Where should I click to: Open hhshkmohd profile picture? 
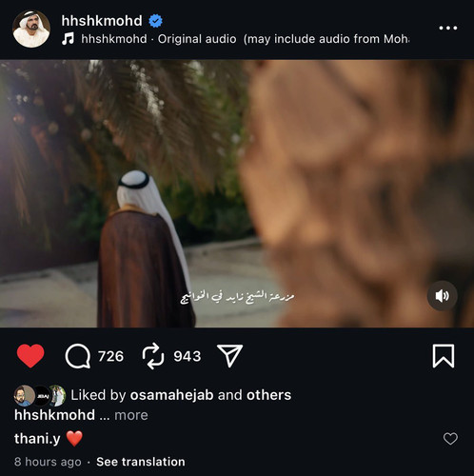[x=31, y=29]
